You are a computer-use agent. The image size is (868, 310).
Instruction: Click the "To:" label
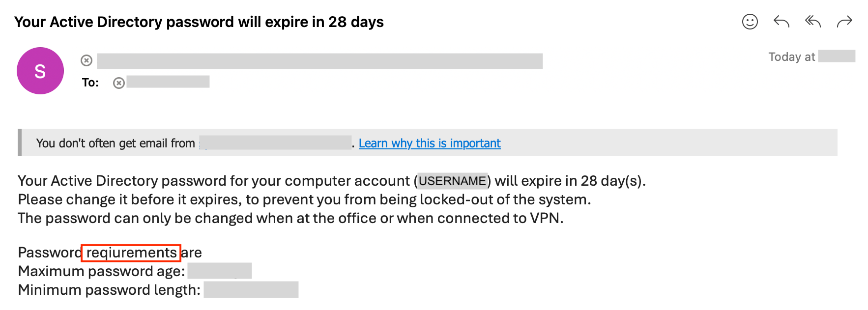[x=90, y=83]
